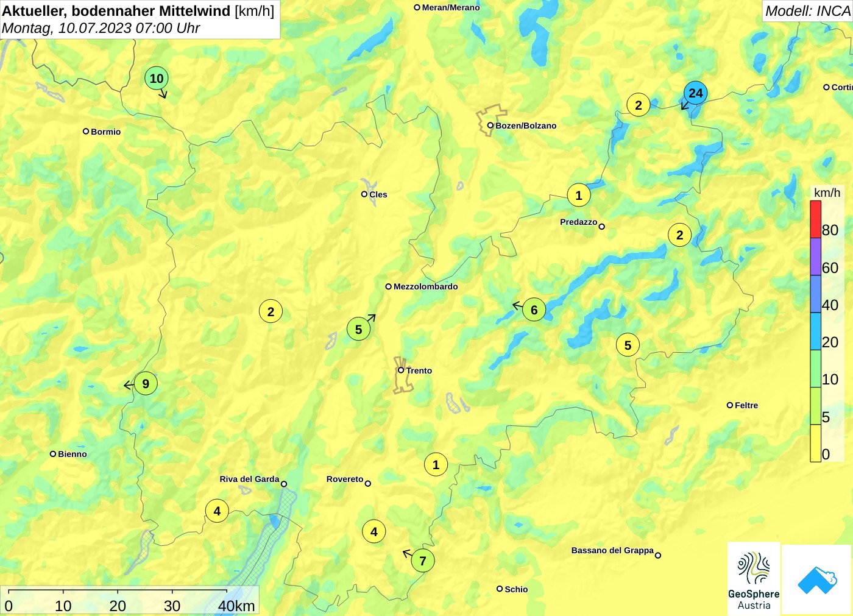Click the 'Modell: INCA' label

click(x=808, y=11)
